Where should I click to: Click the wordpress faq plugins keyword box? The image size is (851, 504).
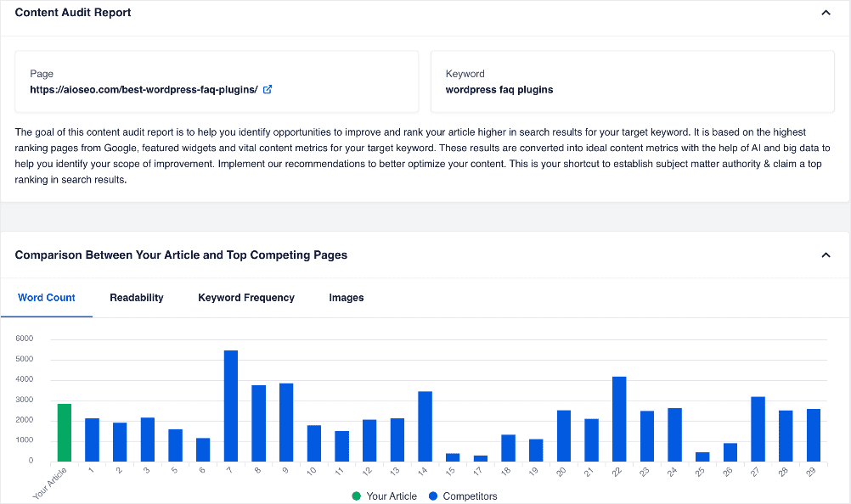pos(632,81)
